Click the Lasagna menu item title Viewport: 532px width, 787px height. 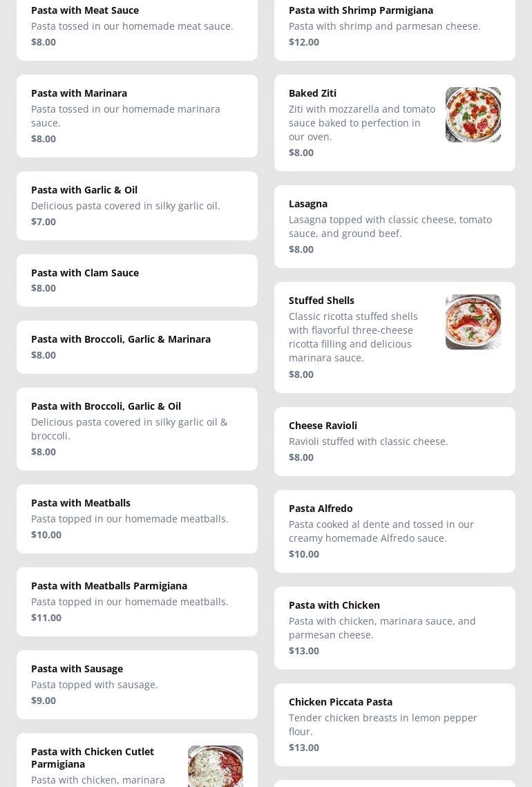click(x=308, y=204)
